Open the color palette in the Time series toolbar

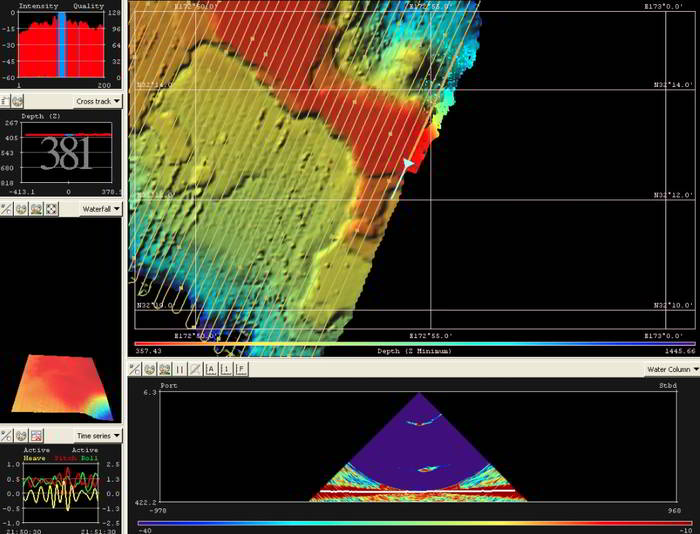(x=20, y=436)
